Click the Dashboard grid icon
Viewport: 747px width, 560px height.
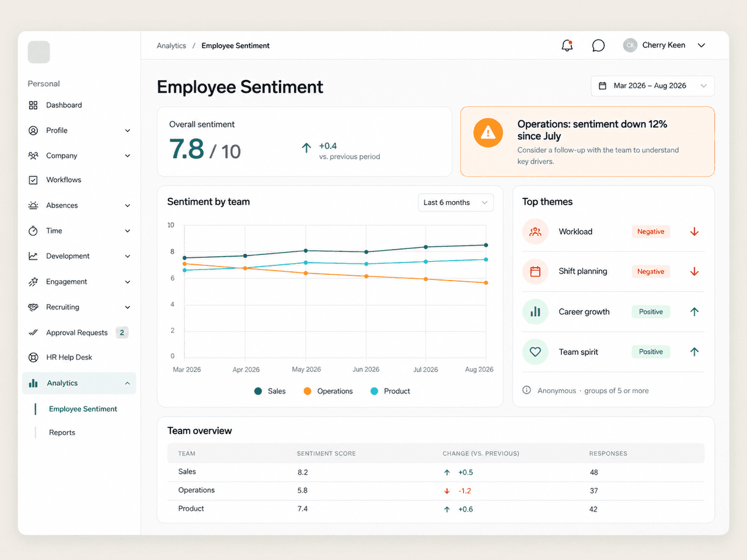point(33,105)
